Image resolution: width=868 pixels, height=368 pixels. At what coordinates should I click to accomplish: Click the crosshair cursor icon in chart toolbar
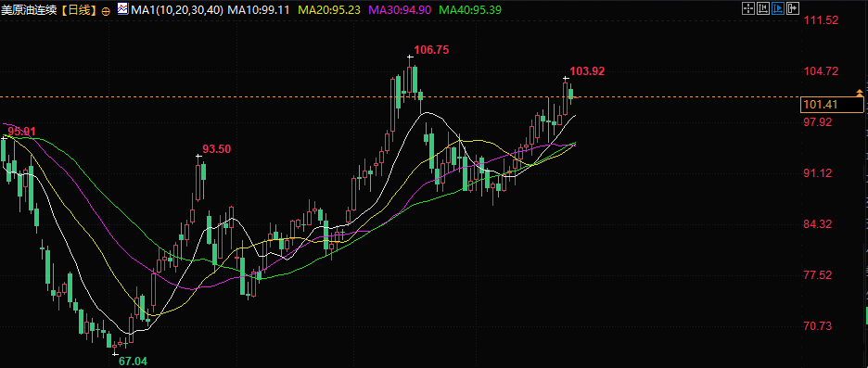coord(747,7)
